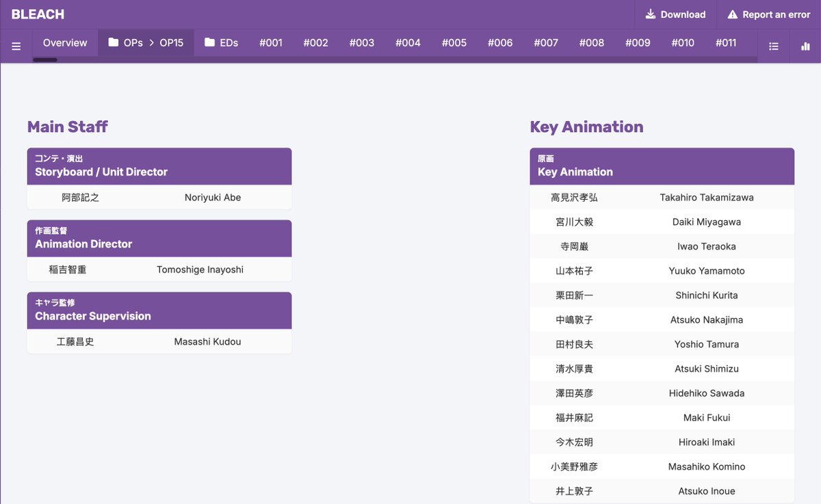Screen dimensions: 821x504
Task: Go to the BLEACH home title
Action: pos(38,14)
